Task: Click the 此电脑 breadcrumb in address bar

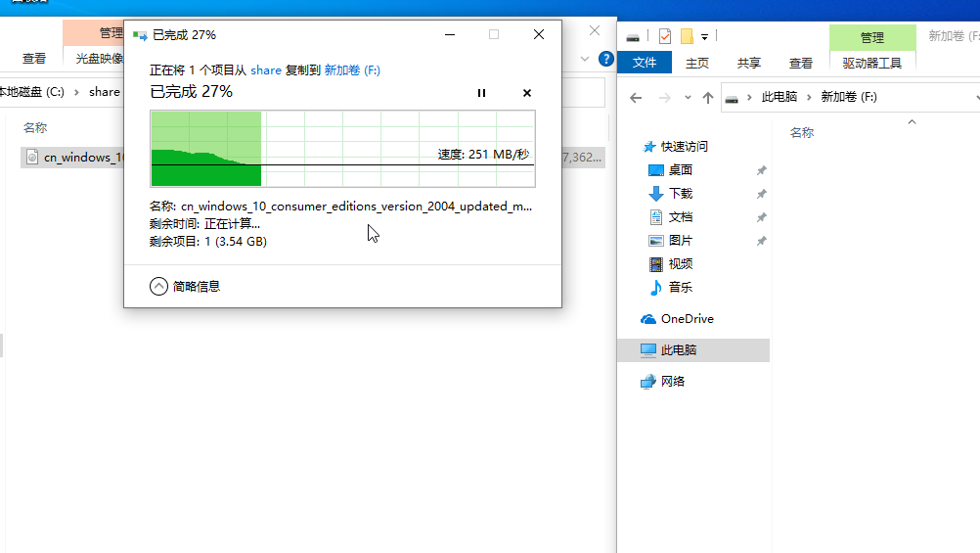Action: (778, 98)
